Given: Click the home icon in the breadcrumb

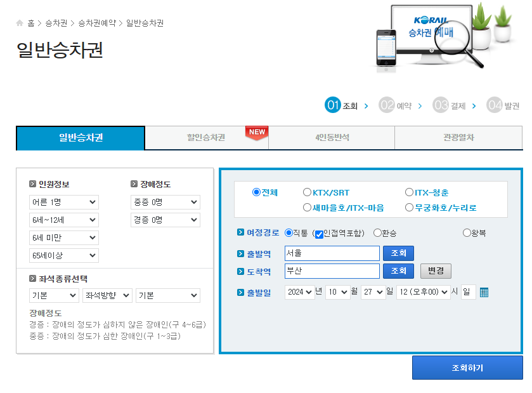Looking at the screenshot, I should 18,22.
